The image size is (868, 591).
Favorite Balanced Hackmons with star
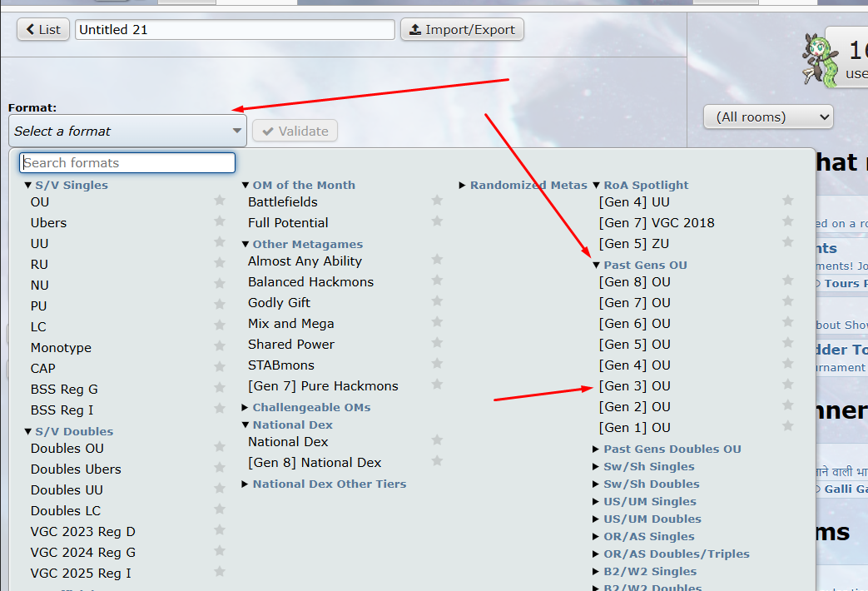point(437,281)
